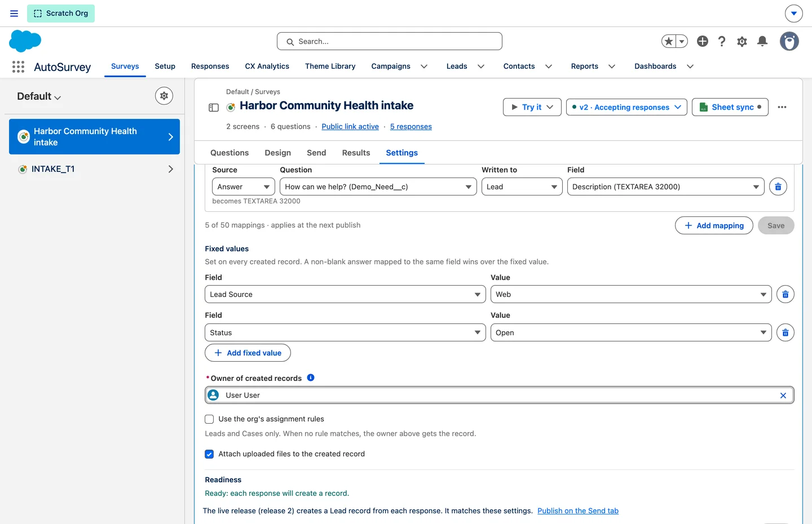The height and width of the screenshot is (524, 812).
Task: Open the Source Answer dropdown
Action: (x=244, y=186)
